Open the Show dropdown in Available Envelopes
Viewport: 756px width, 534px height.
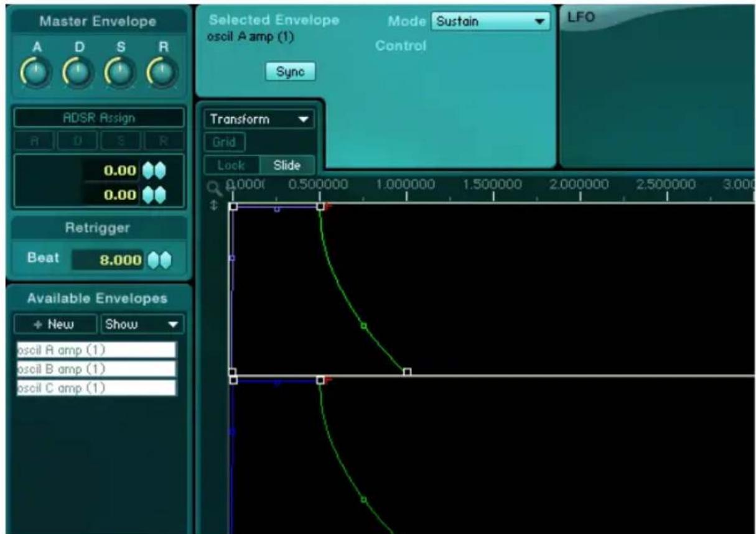pyautogui.click(x=142, y=325)
